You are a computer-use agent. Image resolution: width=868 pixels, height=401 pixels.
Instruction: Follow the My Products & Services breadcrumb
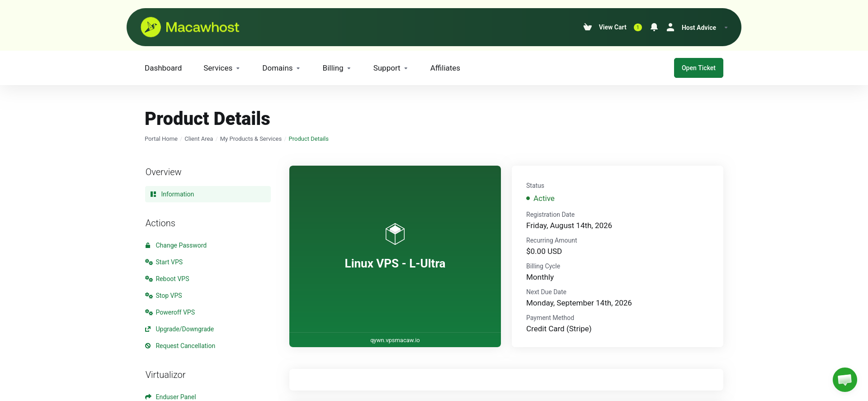coord(251,139)
